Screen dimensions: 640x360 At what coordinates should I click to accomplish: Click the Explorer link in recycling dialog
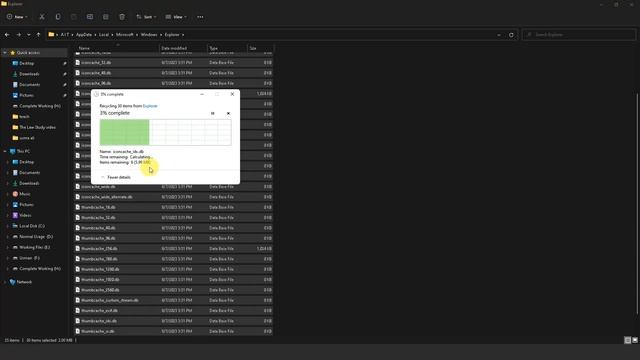[150, 106]
